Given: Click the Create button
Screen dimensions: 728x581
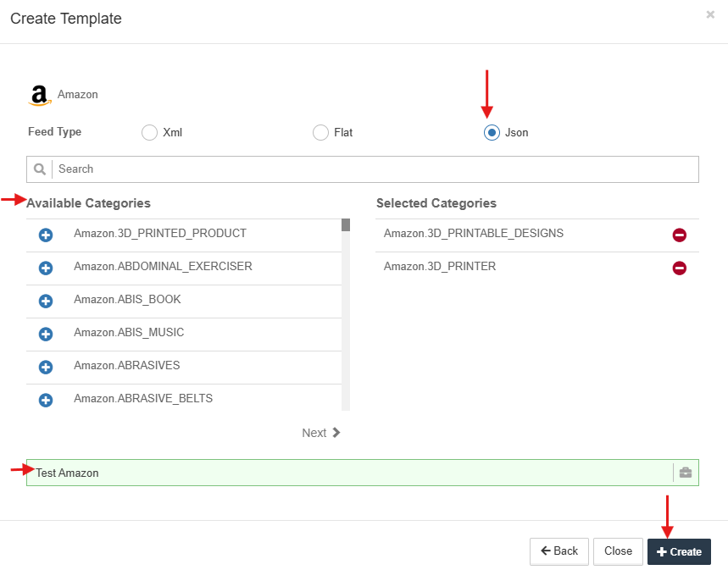Looking at the screenshot, I should [x=679, y=551].
